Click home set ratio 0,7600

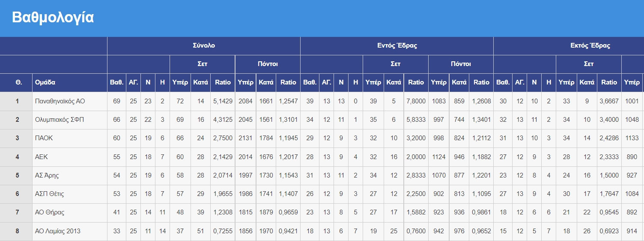tap(416, 231)
